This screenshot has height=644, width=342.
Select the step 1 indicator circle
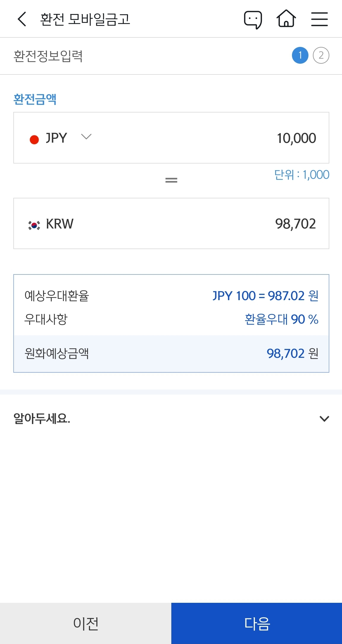coord(300,56)
